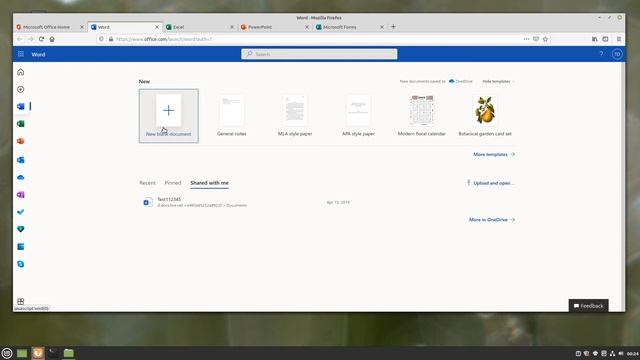This screenshot has width=640, height=360.
Task: Open Outlook from the left sidebar
Action: (21, 160)
